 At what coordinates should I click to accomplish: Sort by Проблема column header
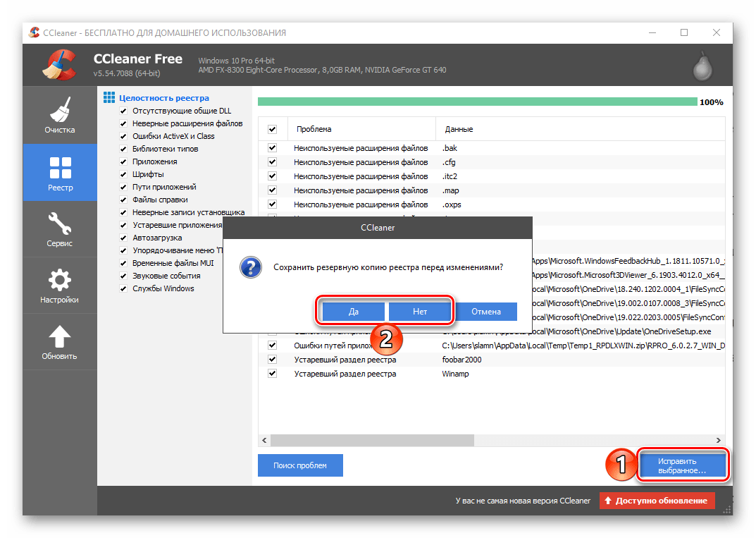click(361, 129)
